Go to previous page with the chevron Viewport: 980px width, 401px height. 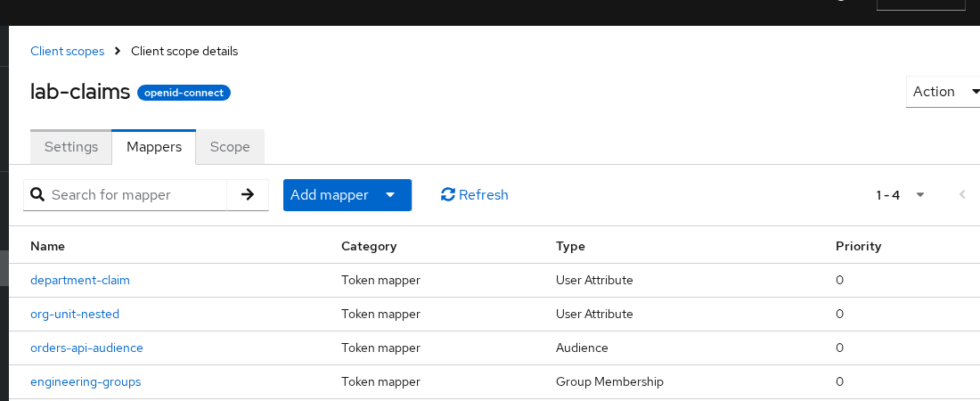click(x=962, y=194)
